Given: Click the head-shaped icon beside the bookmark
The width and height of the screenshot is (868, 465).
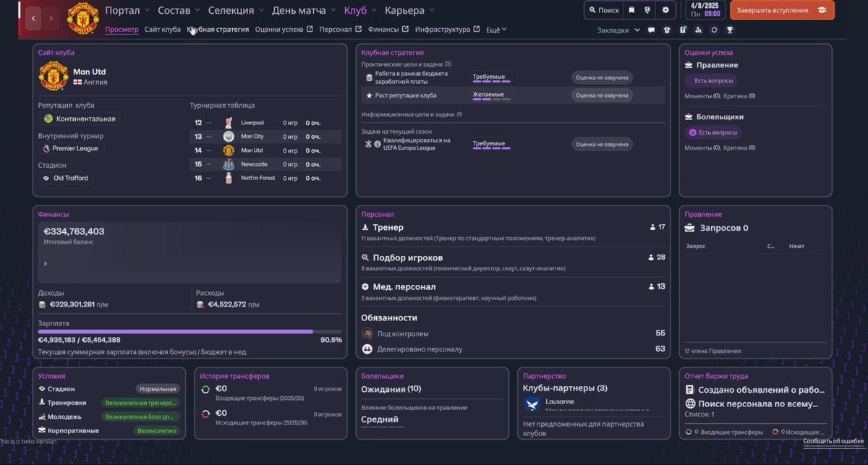Looking at the screenshot, I should coord(647,10).
